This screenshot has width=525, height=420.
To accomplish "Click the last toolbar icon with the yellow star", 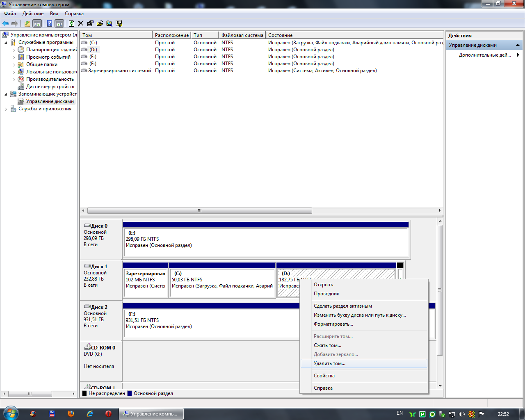I will (x=119, y=23).
